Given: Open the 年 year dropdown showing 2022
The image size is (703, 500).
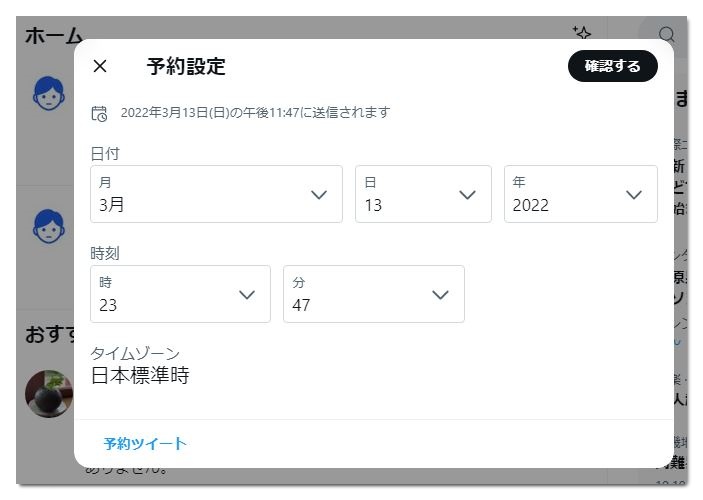Looking at the screenshot, I should (x=581, y=194).
